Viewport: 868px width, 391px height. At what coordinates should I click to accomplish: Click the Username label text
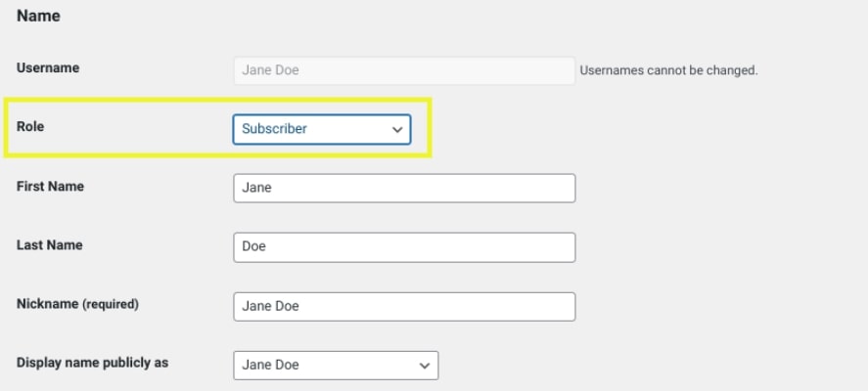click(x=48, y=68)
